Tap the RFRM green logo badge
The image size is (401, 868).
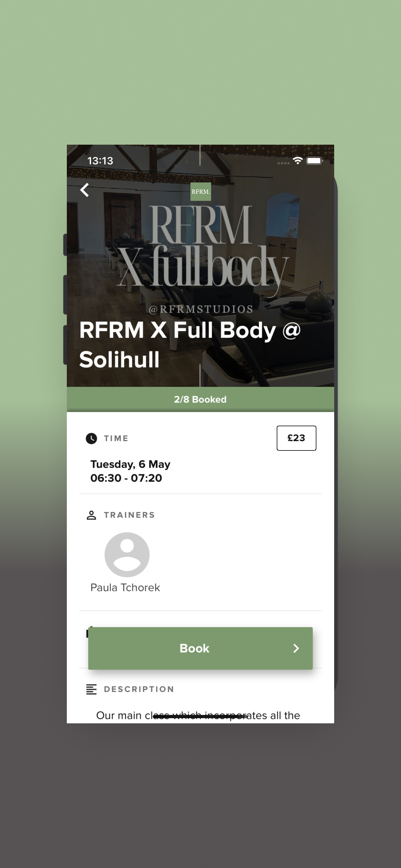[x=201, y=192]
